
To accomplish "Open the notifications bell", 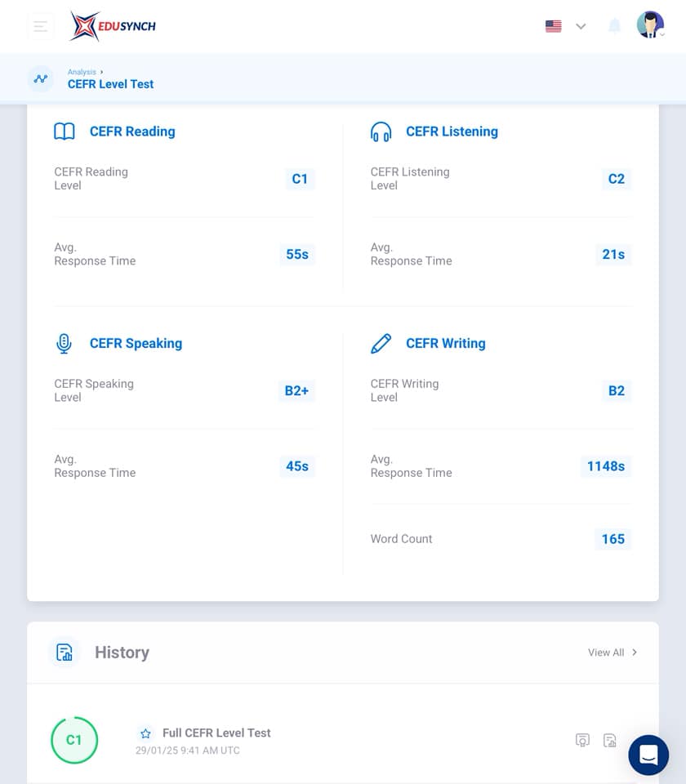I will [x=614, y=25].
